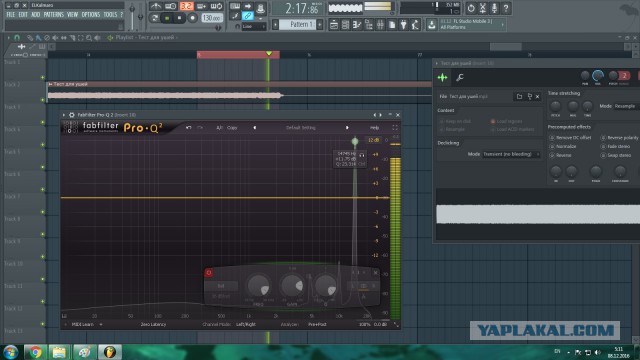Open the one-click audio recording microphone icon

click(494, 8)
